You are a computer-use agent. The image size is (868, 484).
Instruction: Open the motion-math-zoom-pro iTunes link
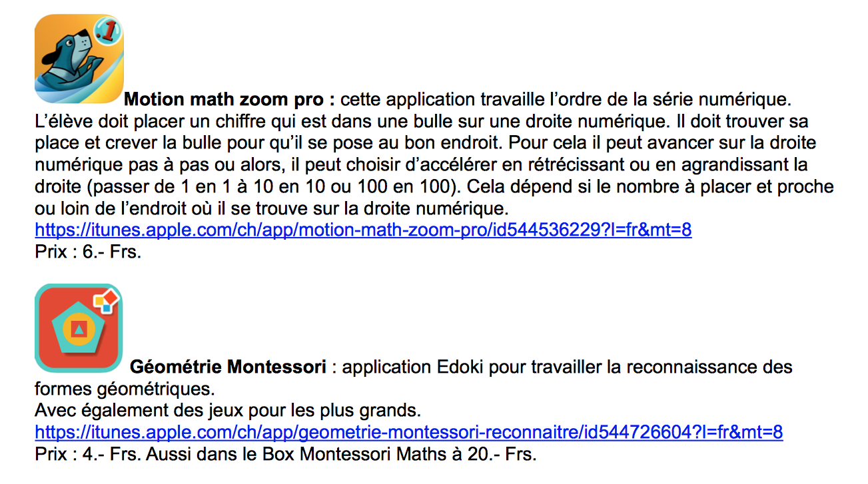coord(363,230)
